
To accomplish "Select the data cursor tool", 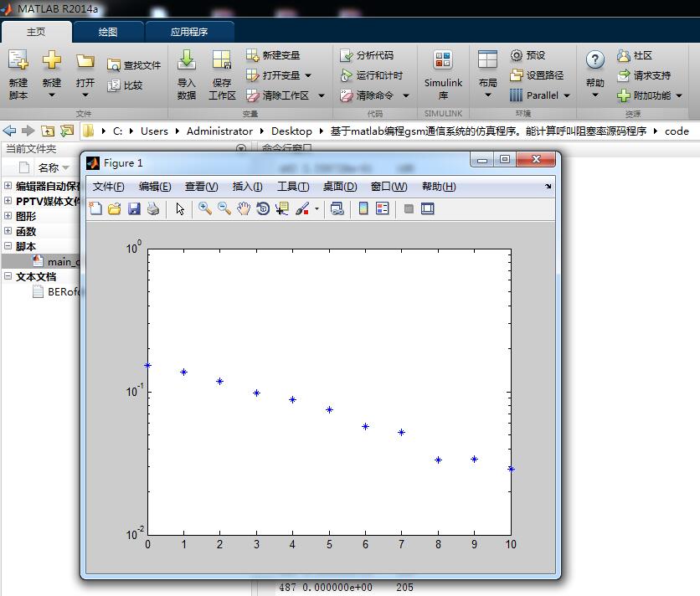I will [x=282, y=208].
